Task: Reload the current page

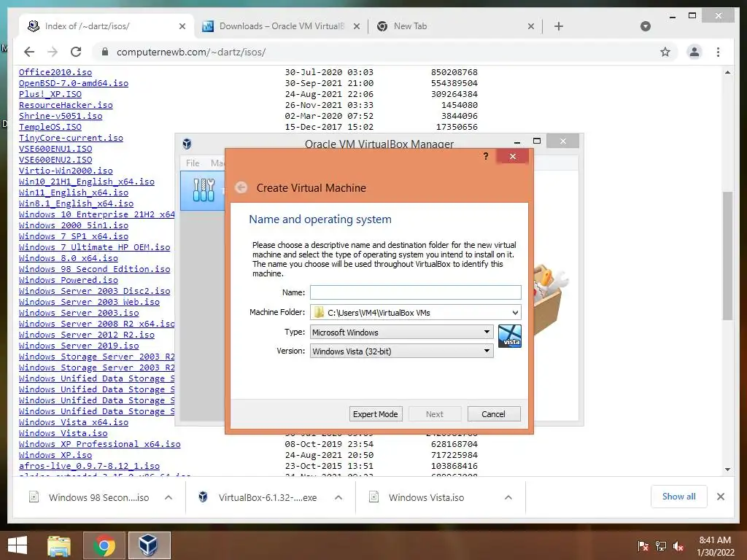Action: (76, 52)
